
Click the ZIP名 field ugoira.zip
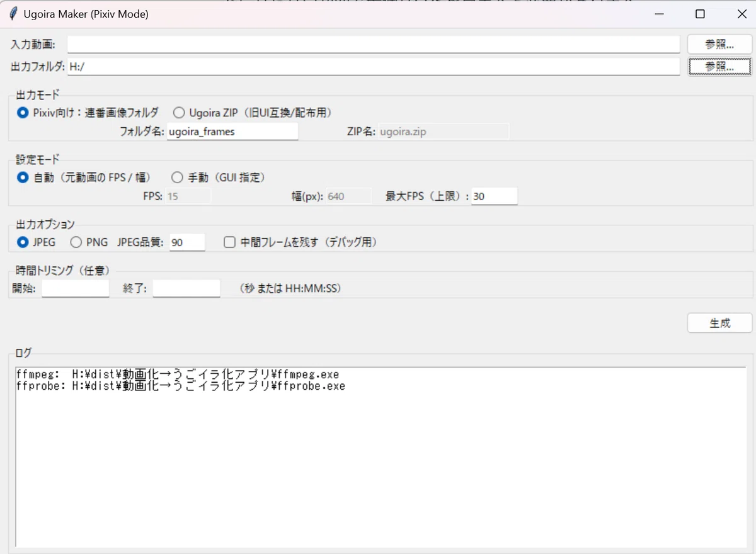tap(444, 132)
